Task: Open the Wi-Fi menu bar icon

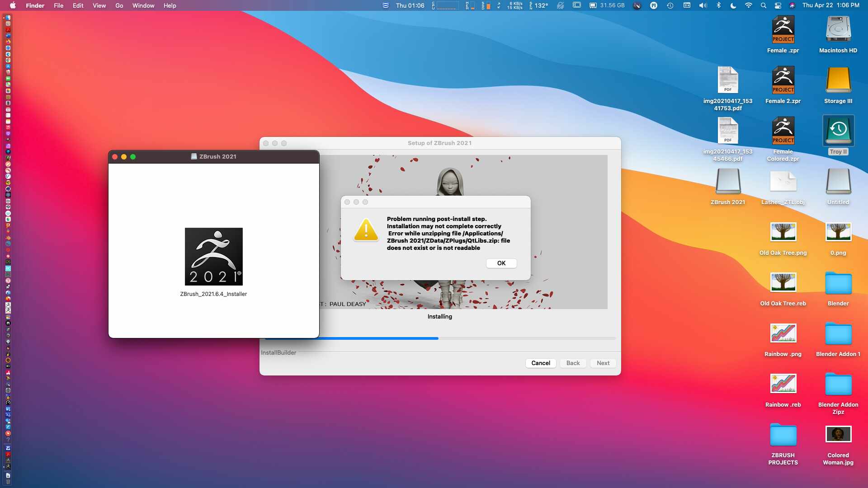Action: 749,5
